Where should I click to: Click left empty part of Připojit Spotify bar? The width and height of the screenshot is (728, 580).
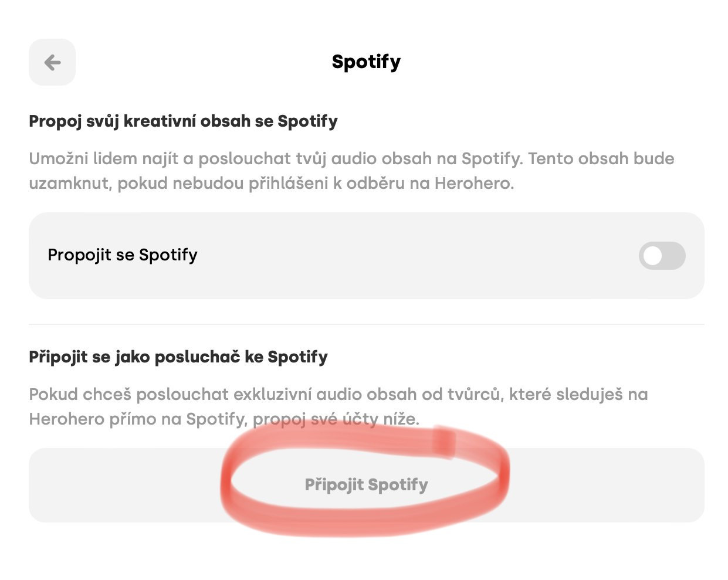pyautogui.click(x=123, y=485)
